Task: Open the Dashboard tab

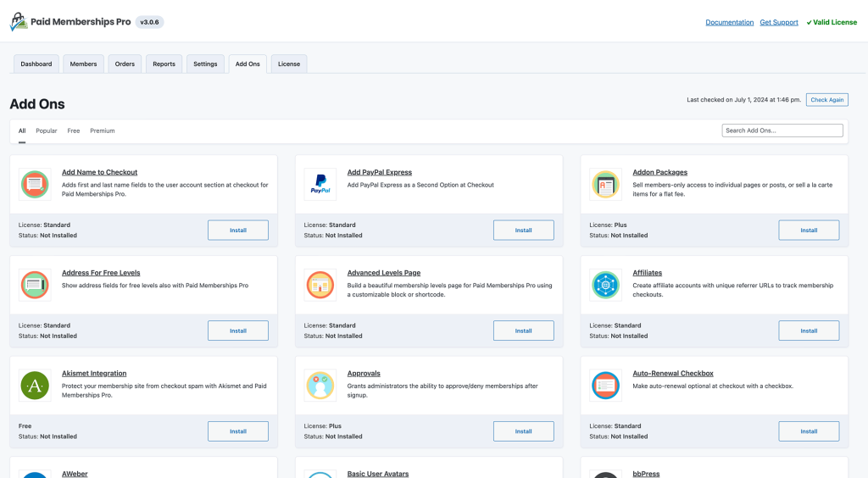Action: 36,64
